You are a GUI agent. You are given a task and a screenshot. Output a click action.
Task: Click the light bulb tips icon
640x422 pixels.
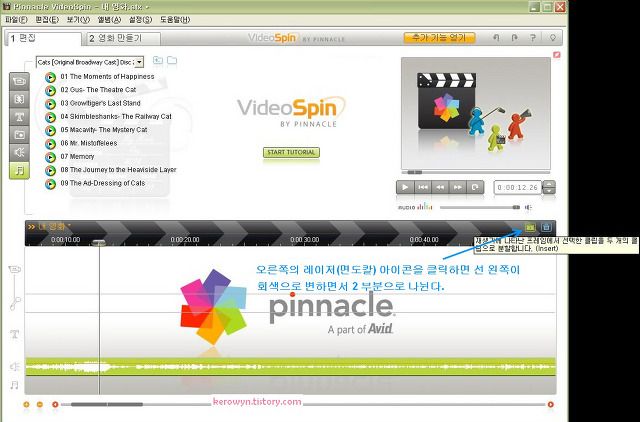pyautogui.click(x=553, y=38)
